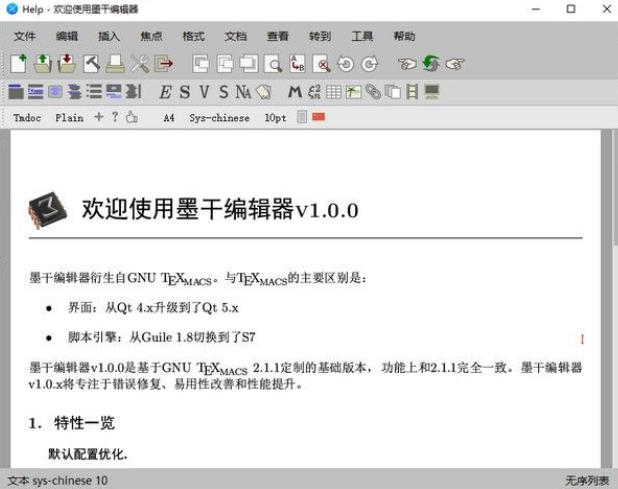Open the 文件 menu
Viewport: 618px width, 489px height.
pos(25,37)
